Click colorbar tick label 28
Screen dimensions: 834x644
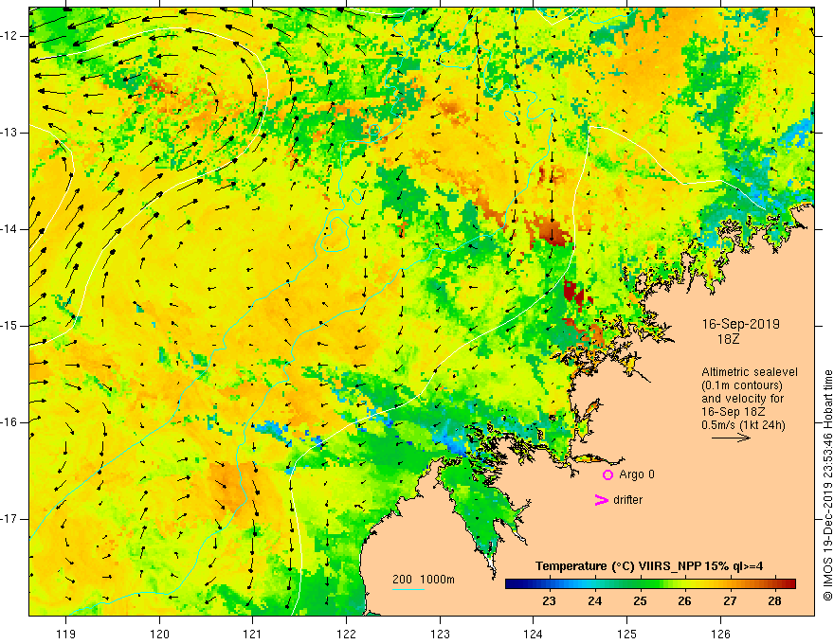tap(775, 601)
